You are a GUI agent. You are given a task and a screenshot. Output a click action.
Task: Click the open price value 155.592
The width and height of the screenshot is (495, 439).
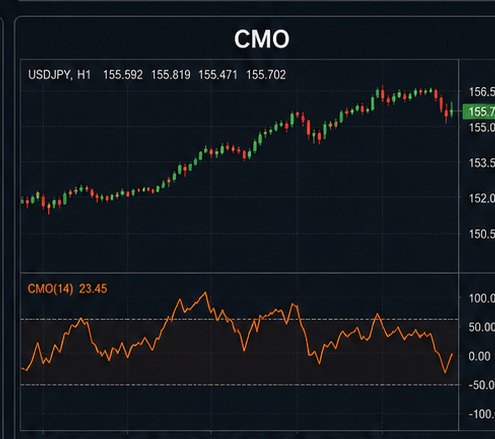point(123,75)
